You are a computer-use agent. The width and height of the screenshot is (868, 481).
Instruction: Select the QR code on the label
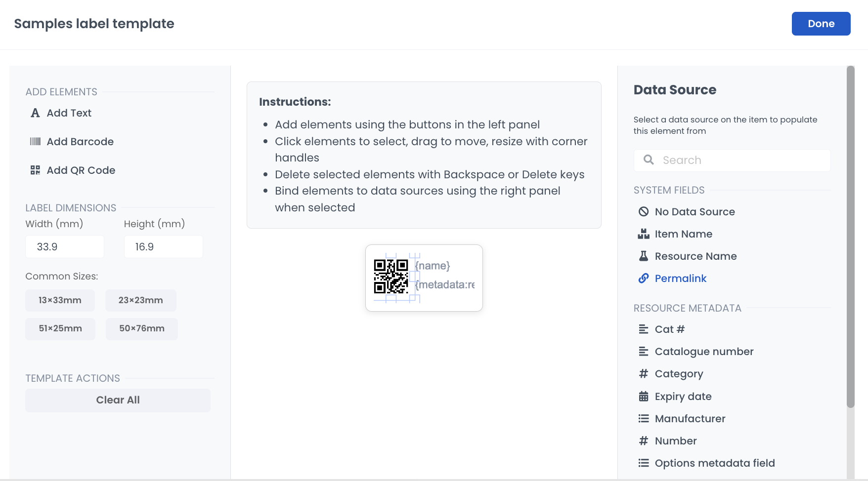point(391,277)
